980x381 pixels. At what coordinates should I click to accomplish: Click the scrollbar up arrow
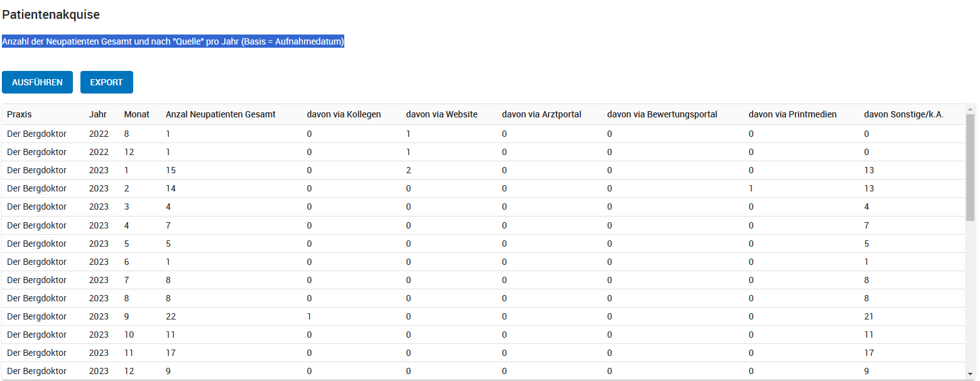coord(971,109)
